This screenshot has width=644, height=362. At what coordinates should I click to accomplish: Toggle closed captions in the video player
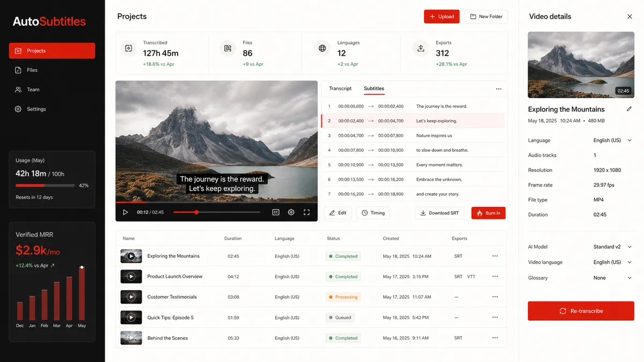click(276, 212)
